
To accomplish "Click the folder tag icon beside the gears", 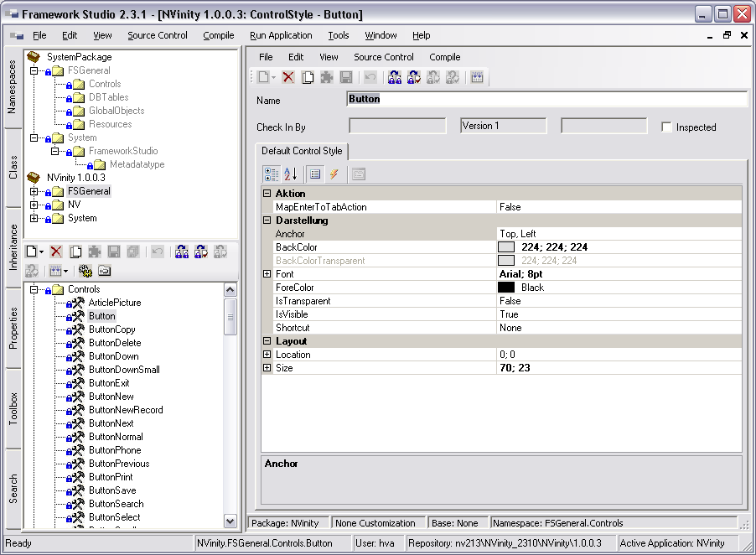I will pos(105,271).
